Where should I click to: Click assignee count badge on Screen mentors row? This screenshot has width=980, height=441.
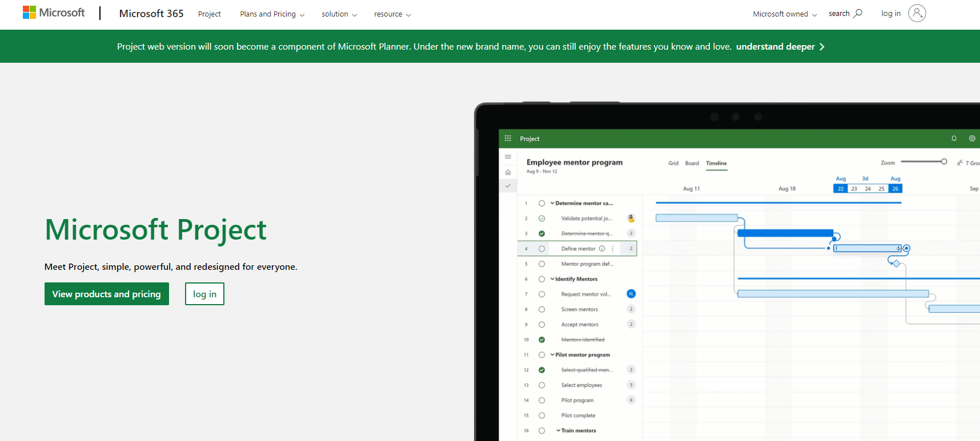tap(631, 309)
